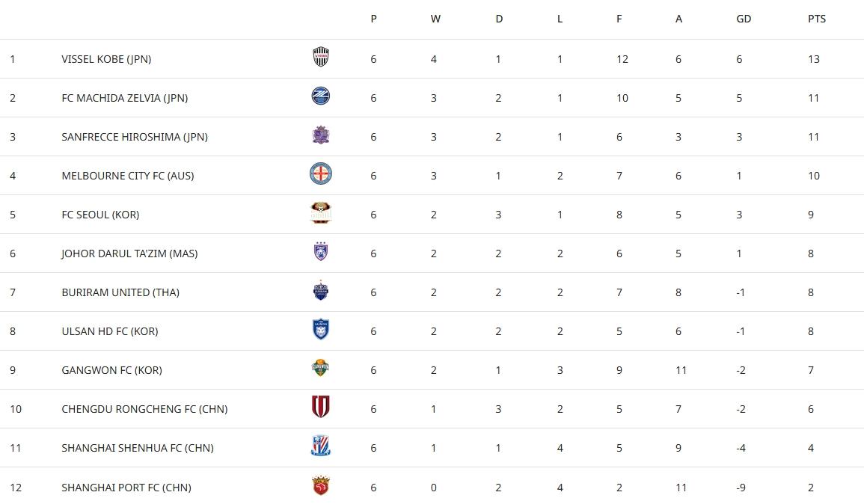Click the PTS column header
The width and height of the screenshot is (864, 504).
tap(816, 19)
